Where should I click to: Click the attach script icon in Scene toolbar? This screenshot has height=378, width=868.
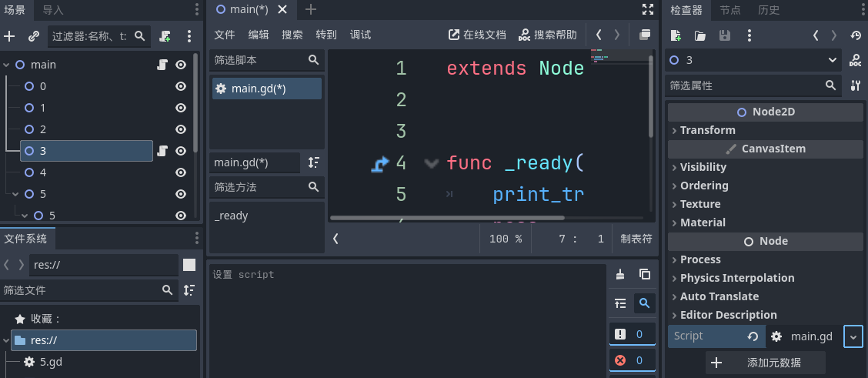(x=165, y=36)
